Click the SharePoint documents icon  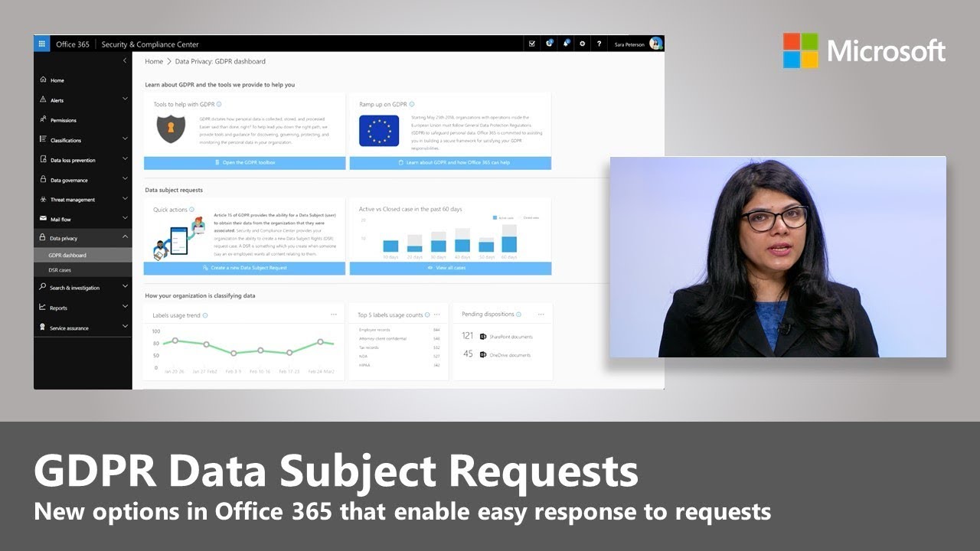pos(483,336)
